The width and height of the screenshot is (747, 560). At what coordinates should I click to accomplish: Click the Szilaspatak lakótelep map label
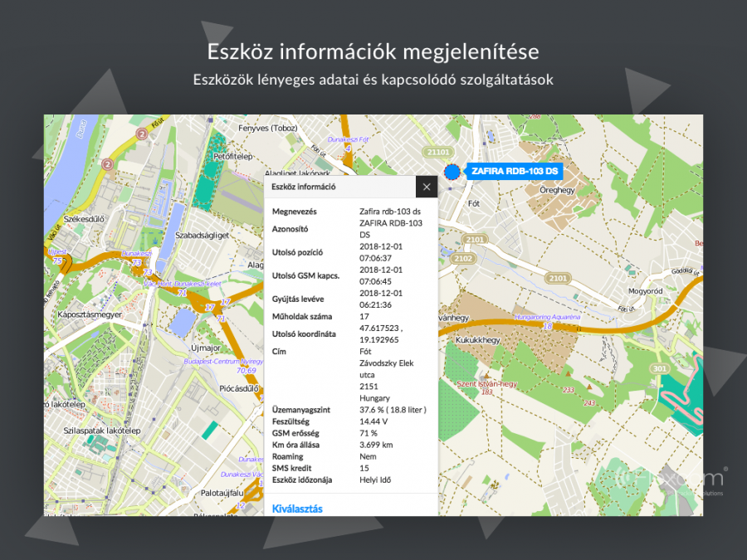(x=102, y=431)
